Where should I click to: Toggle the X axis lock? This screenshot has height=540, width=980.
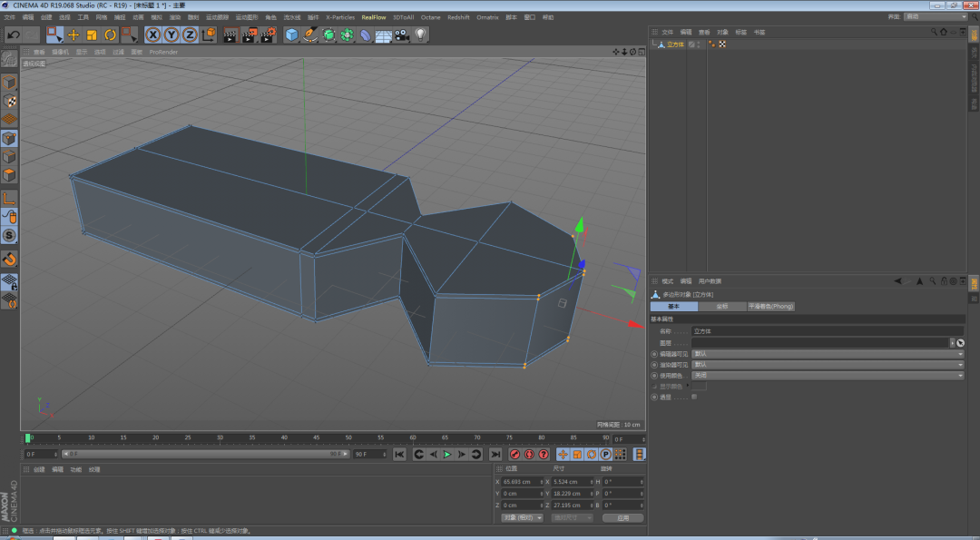click(x=152, y=34)
